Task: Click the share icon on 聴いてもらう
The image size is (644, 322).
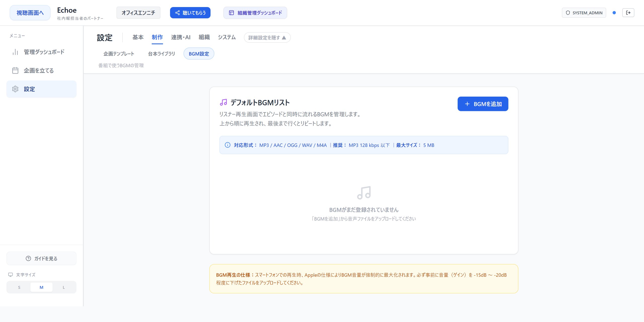Action: (177, 13)
